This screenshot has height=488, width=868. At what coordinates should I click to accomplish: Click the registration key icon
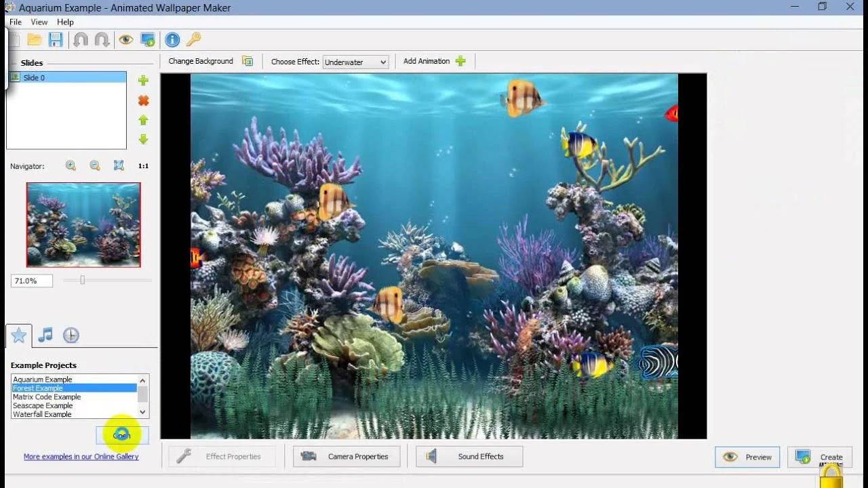point(193,40)
